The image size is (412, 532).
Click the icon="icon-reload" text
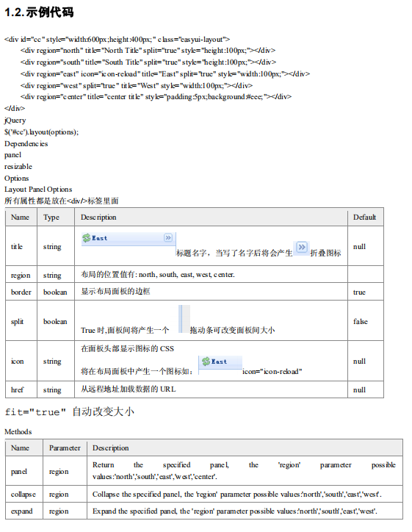[272, 372]
